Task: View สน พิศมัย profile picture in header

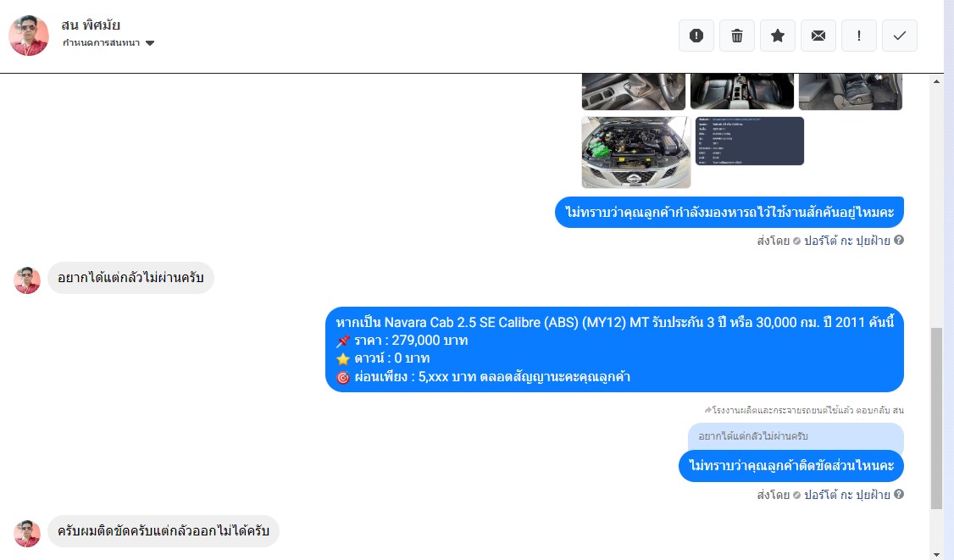Action: point(29,36)
